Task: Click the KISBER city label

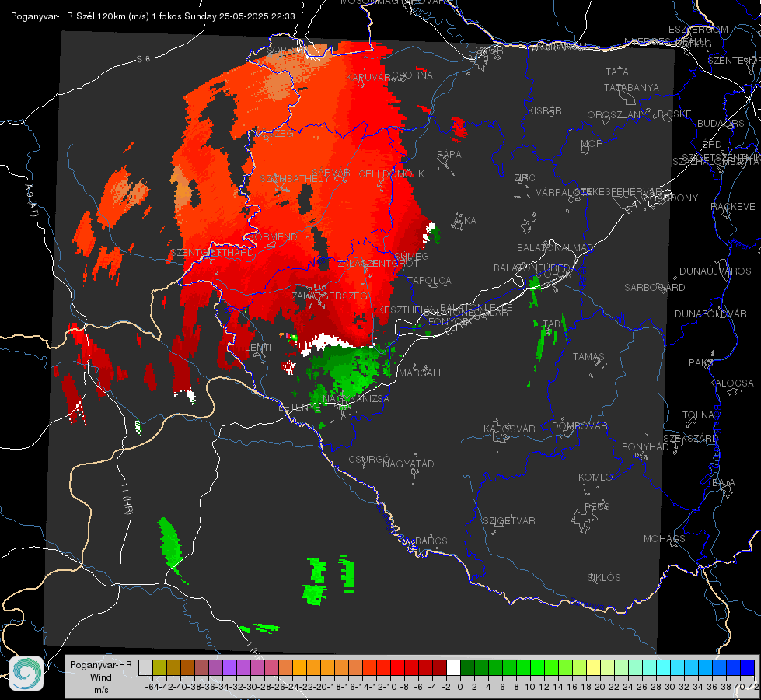Action: coord(545,110)
